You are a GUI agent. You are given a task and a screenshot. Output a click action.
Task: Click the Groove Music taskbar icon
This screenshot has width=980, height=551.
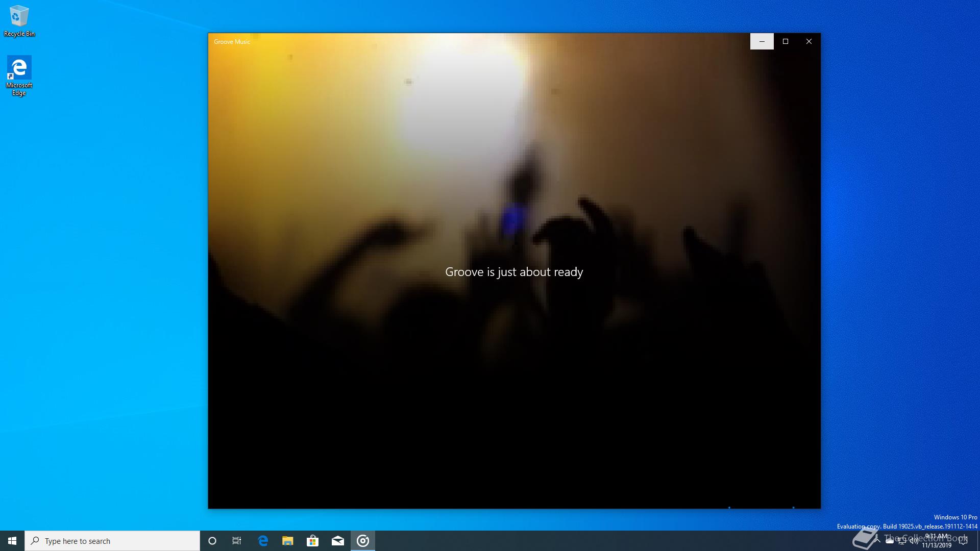click(363, 541)
